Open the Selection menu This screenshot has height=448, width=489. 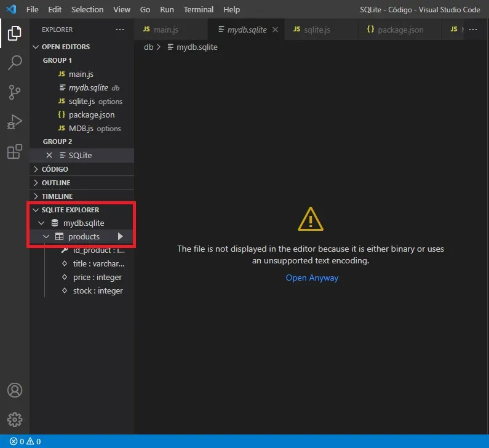87,10
